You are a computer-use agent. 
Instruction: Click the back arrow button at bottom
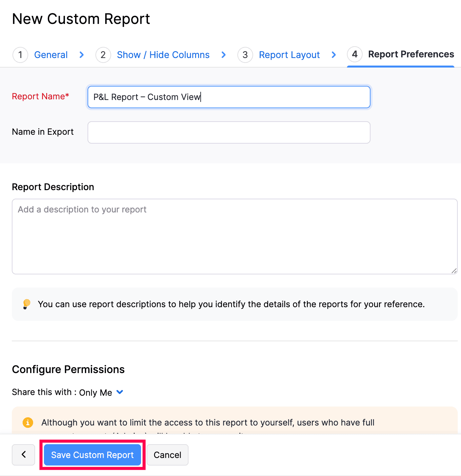23,455
